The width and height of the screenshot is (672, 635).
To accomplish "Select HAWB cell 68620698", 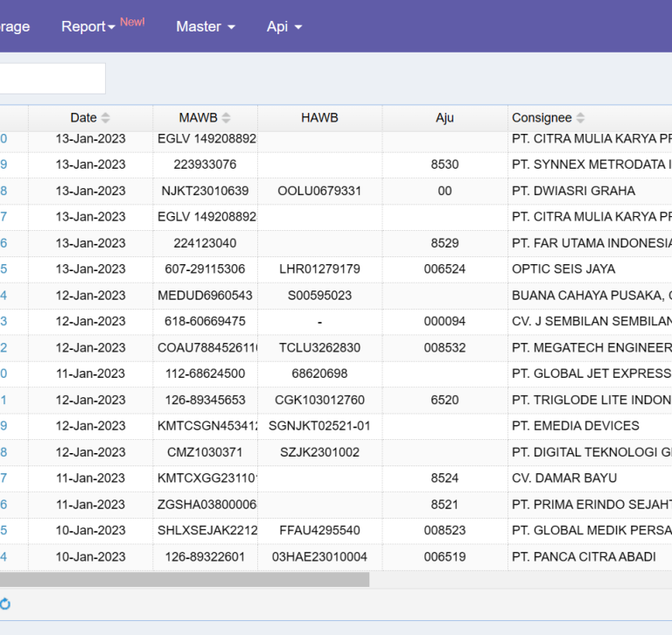I will click(319, 373).
